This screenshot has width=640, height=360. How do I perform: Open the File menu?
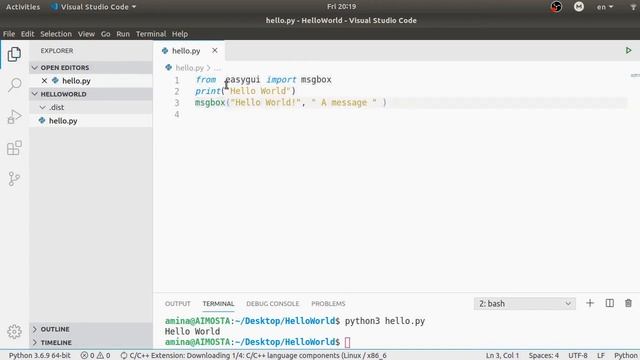[9, 34]
